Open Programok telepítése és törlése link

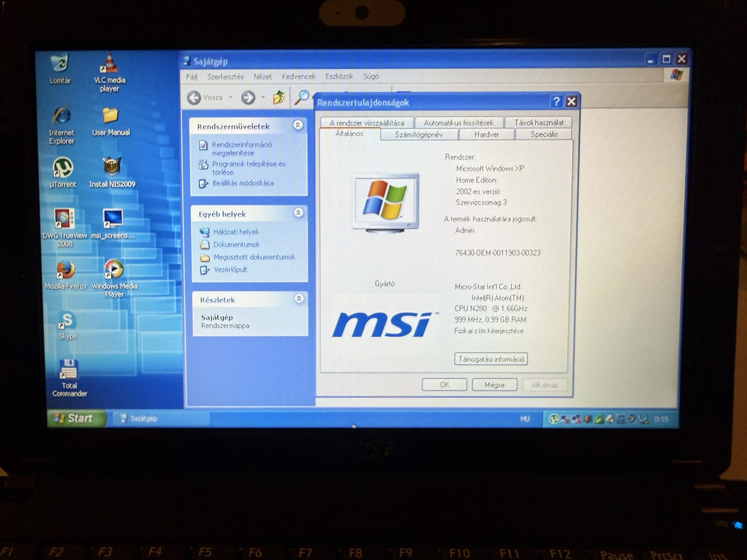[x=248, y=168]
